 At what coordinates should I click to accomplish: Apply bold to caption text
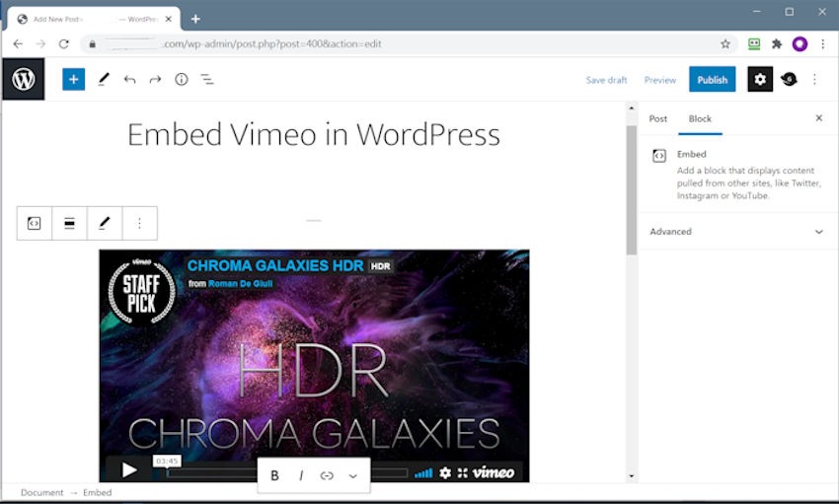pyautogui.click(x=274, y=475)
